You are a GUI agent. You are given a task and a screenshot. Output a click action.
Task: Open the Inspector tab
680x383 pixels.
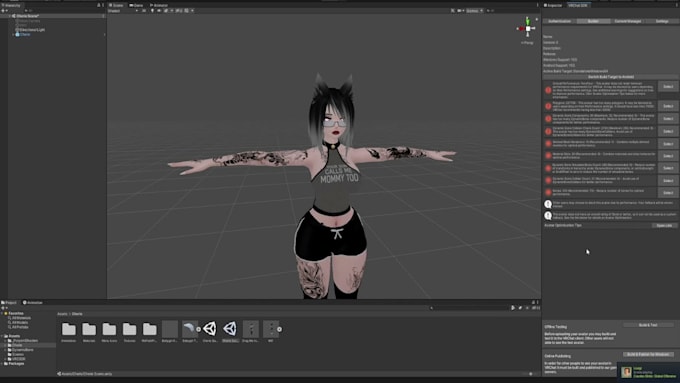pos(553,5)
